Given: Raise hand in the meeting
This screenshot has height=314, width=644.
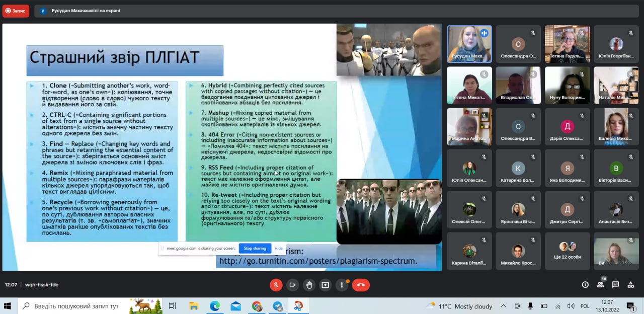Looking at the screenshot, I should click(x=309, y=285).
